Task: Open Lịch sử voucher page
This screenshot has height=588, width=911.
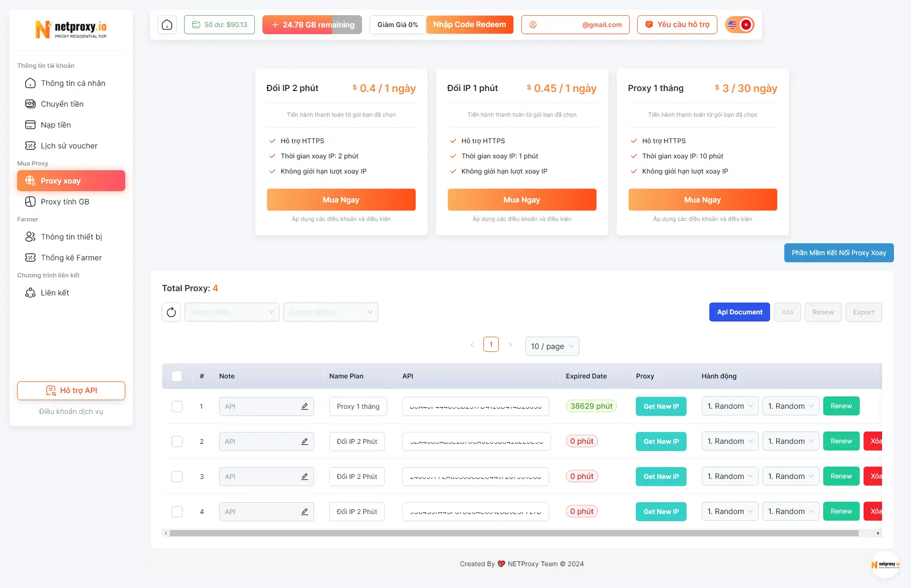Action: [x=71, y=146]
